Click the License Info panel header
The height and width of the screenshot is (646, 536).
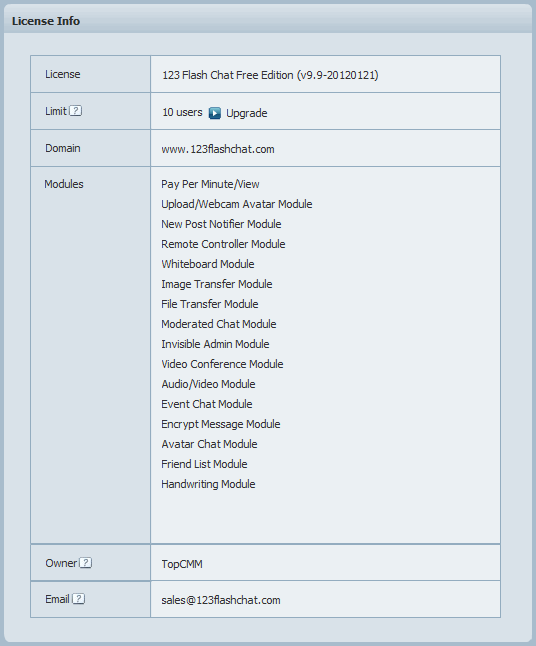coord(268,21)
